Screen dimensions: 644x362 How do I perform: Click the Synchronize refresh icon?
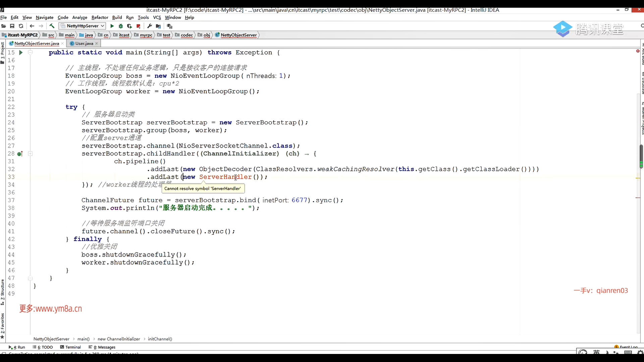click(21, 26)
